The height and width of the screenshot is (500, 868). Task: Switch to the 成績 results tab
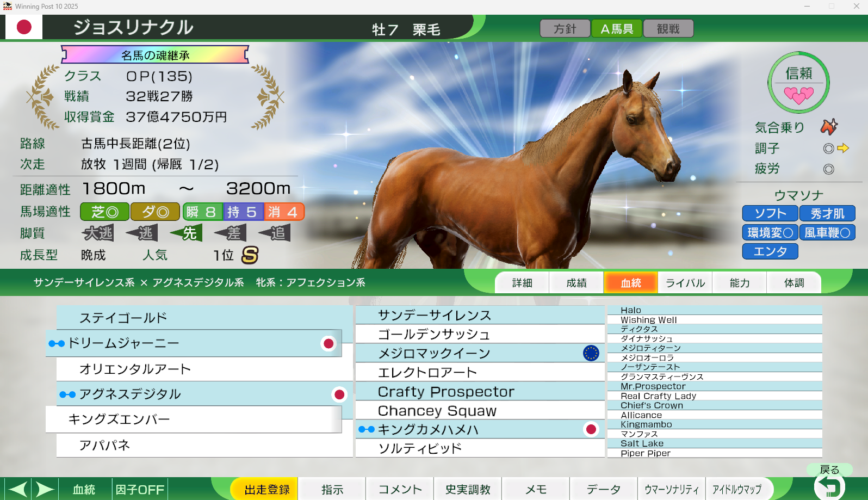(x=576, y=283)
